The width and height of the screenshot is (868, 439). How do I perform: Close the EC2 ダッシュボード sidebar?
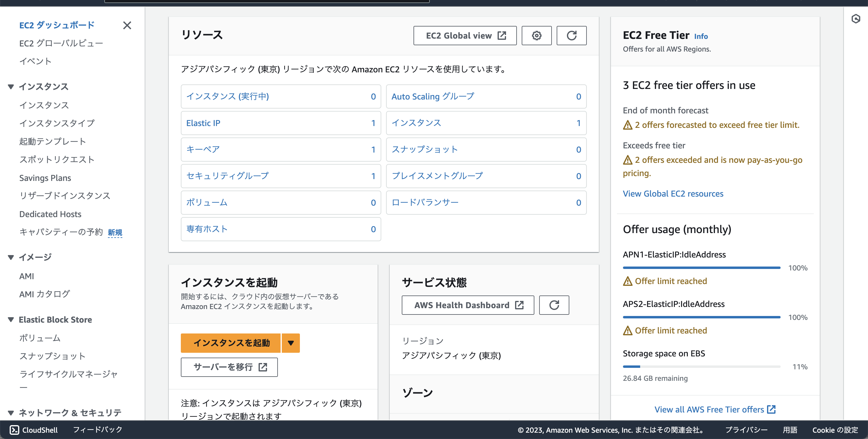(127, 25)
